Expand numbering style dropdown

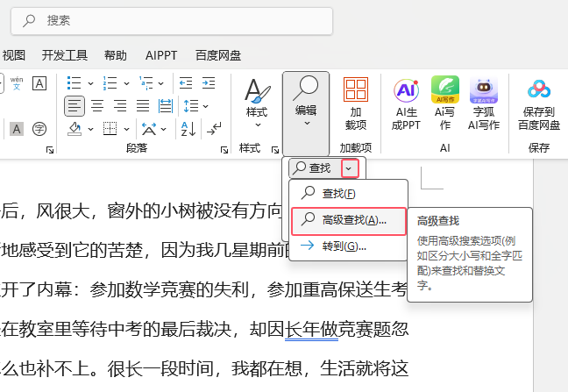(126, 83)
